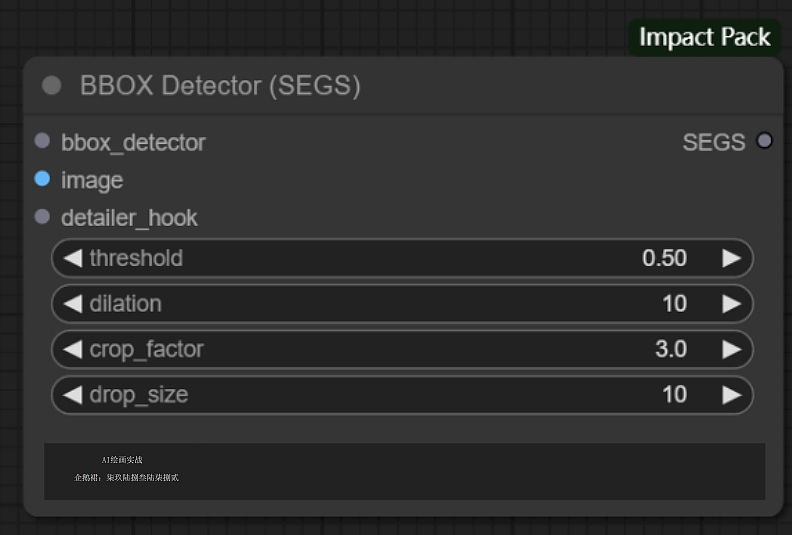Increase drop_size with right arrow

pyautogui.click(x=732, y=395)
